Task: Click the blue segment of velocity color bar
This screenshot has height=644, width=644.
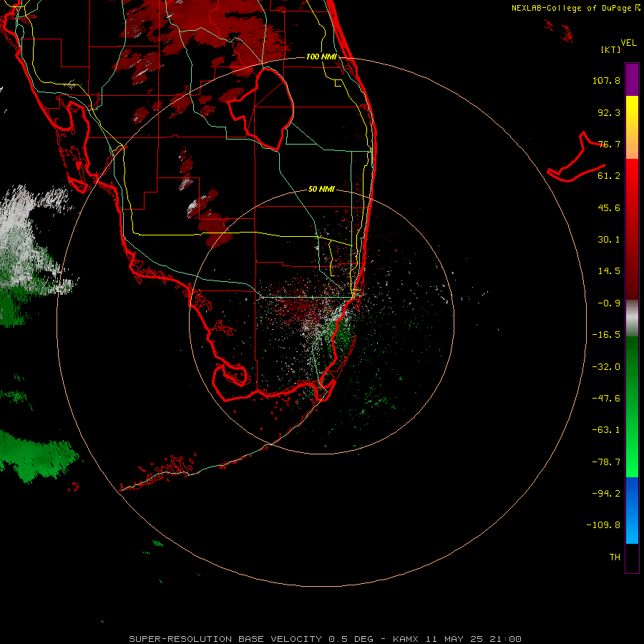Action: pos(632,510)
